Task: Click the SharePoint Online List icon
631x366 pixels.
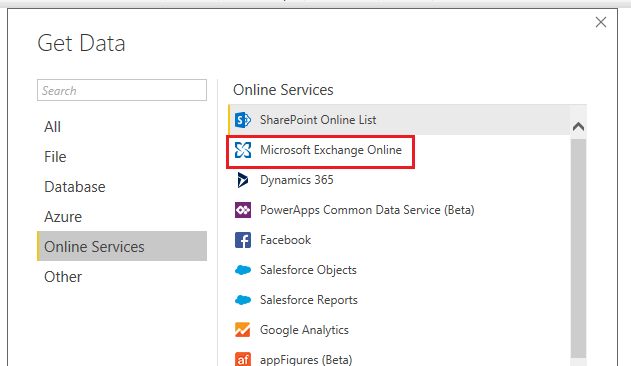Action: 243,120
